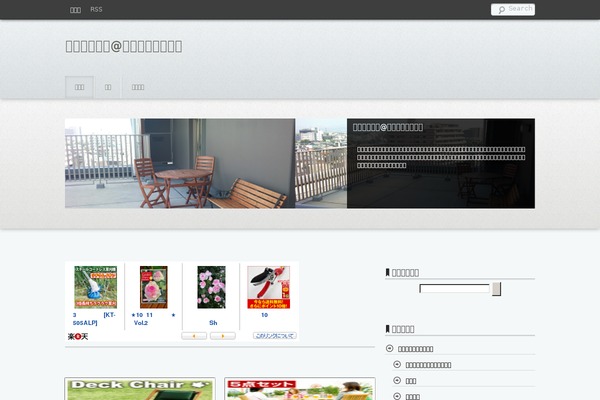Viewport: 600px width, 400px height.
Task: Open the grass trimmer product thumbnail
Action: 95,287
